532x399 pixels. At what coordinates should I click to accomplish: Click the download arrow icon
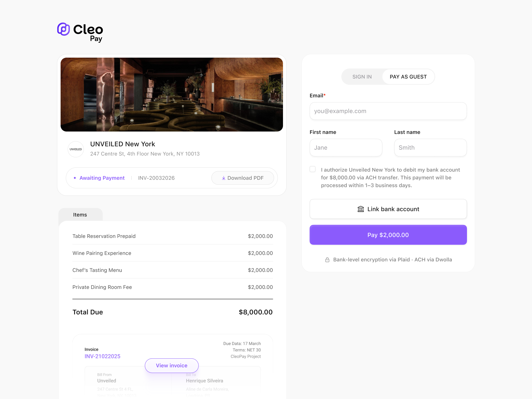(x=224, y=178)
